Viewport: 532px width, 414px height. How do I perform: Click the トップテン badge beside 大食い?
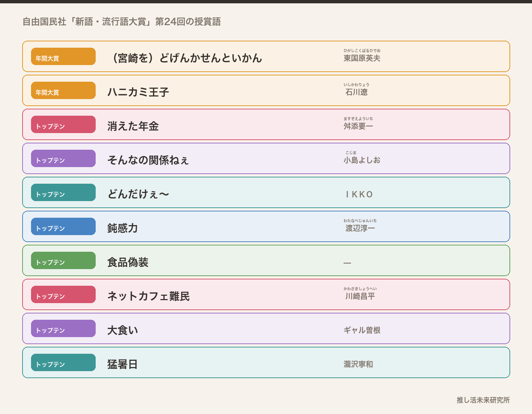point(63,329)
